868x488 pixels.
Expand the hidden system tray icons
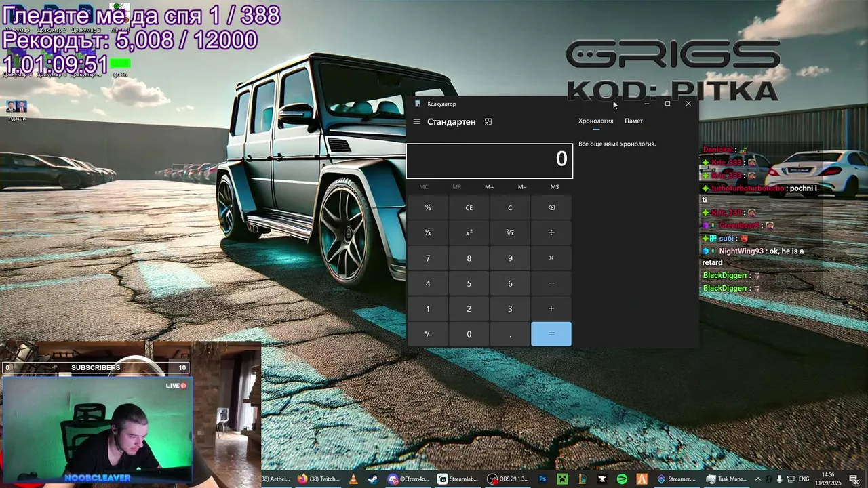tap(758, 479)
